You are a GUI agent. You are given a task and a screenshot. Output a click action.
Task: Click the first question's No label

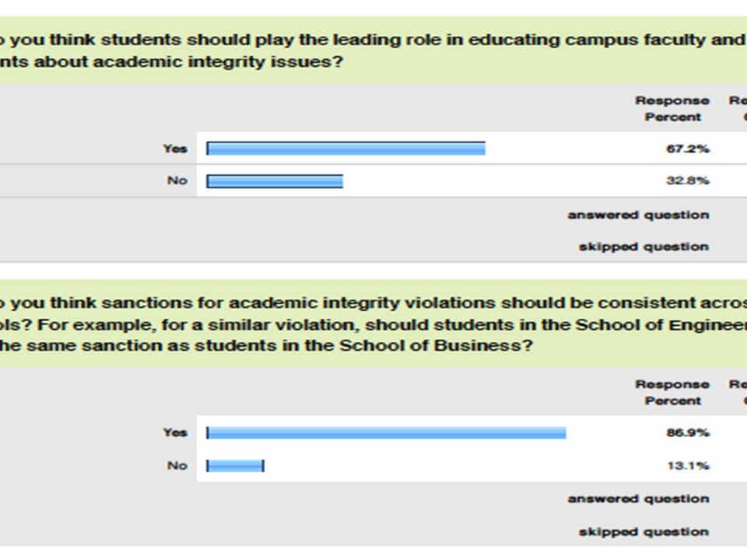pos(177,180)
